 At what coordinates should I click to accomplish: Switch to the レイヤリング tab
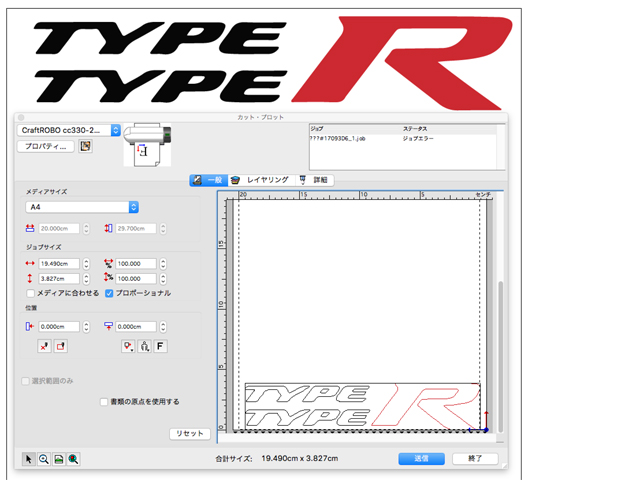(260, 180)
